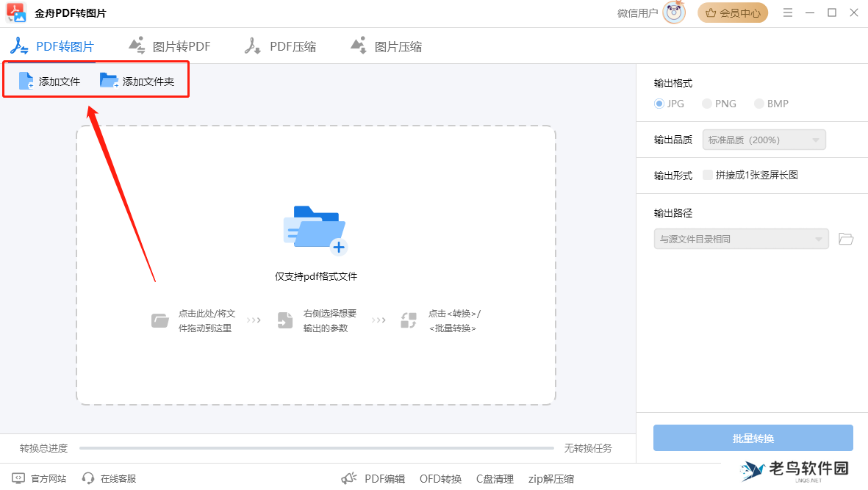Click the 转换总进度 progress bar
The width and height of the screenshot is (868, 490).
click(316, 447)
